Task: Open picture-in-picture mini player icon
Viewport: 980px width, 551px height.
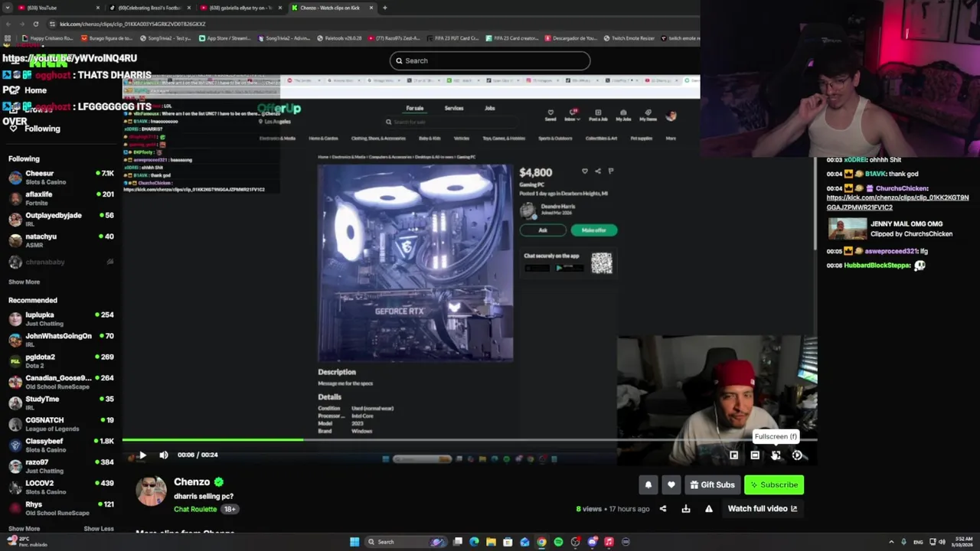Action: [733, 455]
